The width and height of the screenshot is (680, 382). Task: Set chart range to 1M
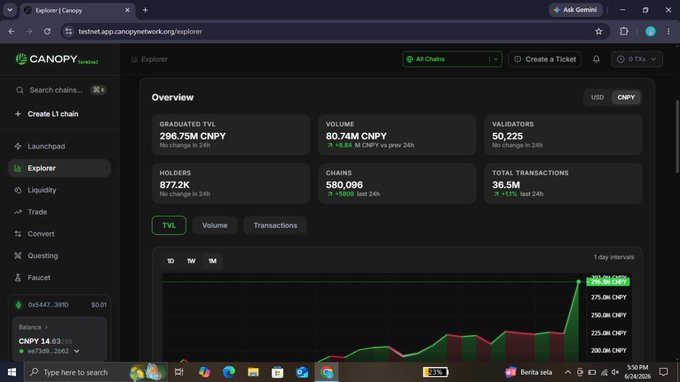(212, 261)
